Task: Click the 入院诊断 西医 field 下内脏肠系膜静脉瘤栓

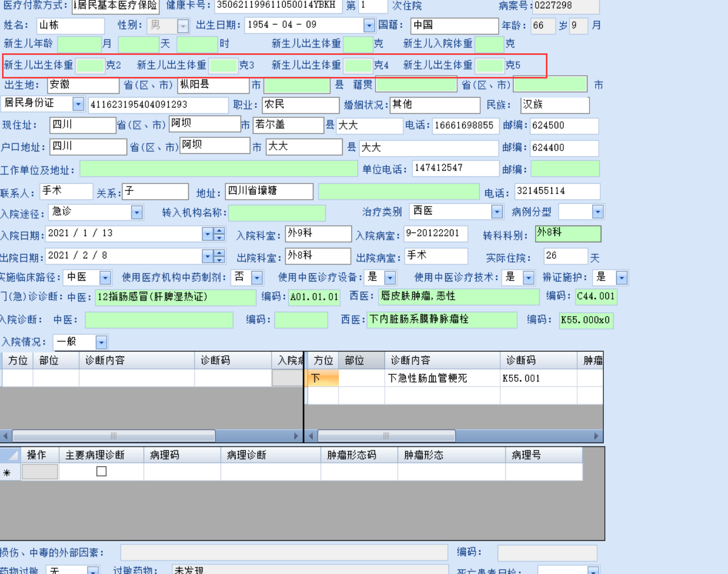Action: pos(442,320)
